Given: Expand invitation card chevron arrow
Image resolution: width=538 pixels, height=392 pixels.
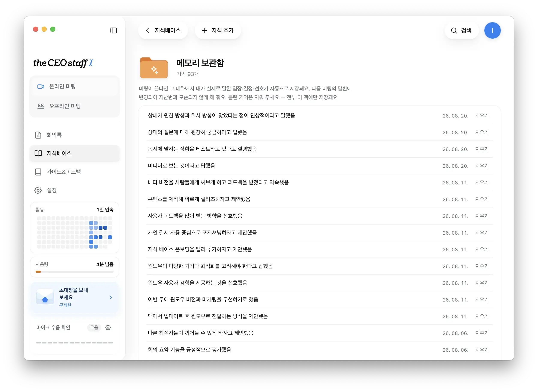Looking at the screenshot, I should point(111,297).
